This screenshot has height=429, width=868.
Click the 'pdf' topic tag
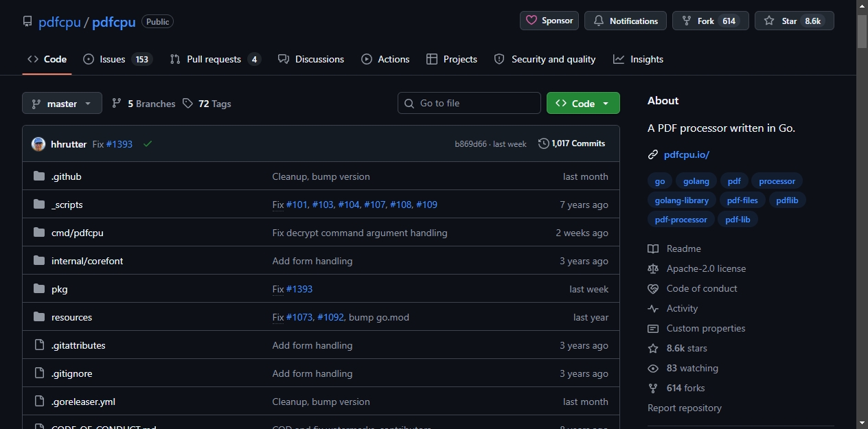pos(734,181)
